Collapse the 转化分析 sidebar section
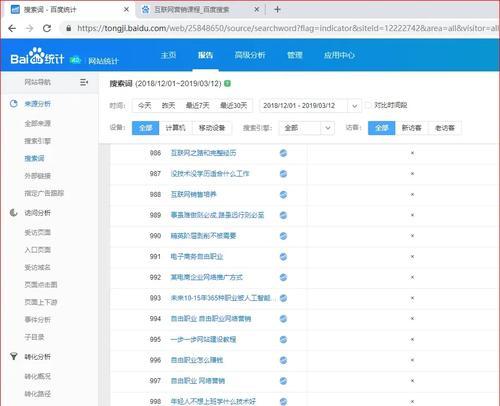The image size is (500, 406). (x=37, y=357)
